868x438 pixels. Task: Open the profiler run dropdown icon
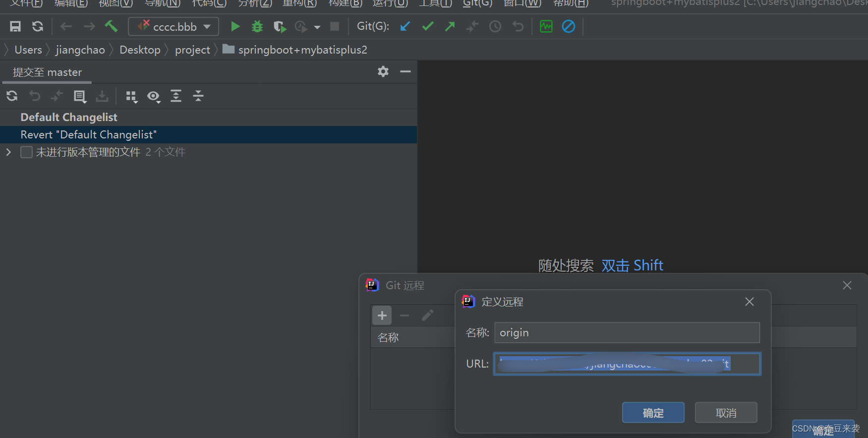307,27
